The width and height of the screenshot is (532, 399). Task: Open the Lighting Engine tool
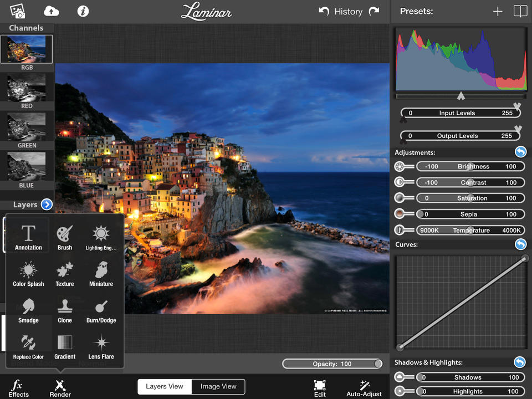[x=101, y=238]
